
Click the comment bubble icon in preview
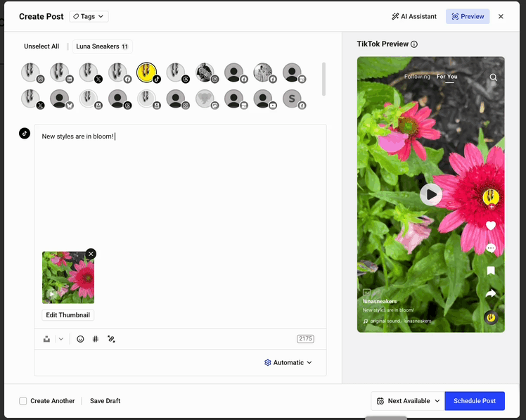coord(491,248)
